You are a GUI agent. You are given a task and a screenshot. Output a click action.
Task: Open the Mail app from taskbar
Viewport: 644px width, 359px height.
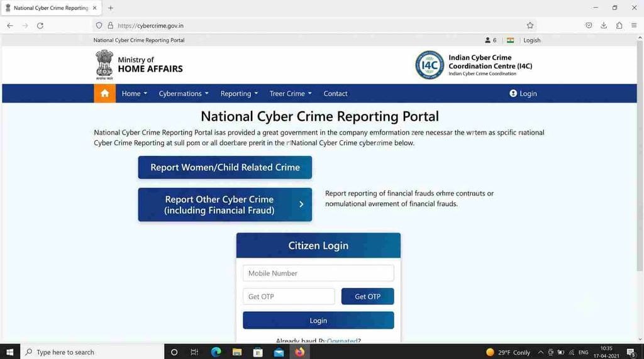[279, 352]
